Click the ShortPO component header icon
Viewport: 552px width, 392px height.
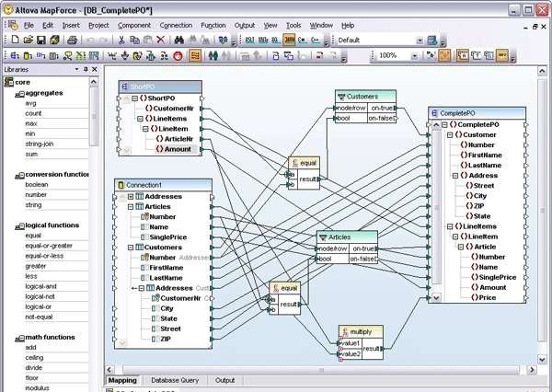[124, 86]
